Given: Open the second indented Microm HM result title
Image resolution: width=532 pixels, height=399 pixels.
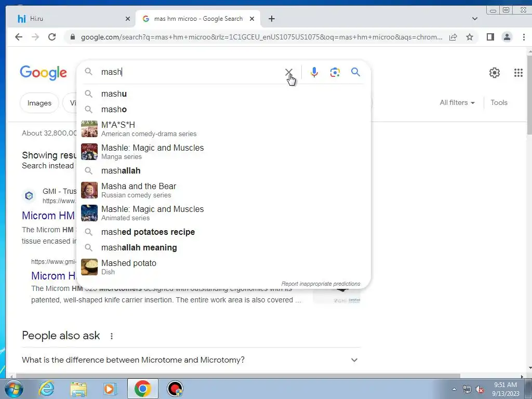Looking at the screenshot, I should point(54,275).
